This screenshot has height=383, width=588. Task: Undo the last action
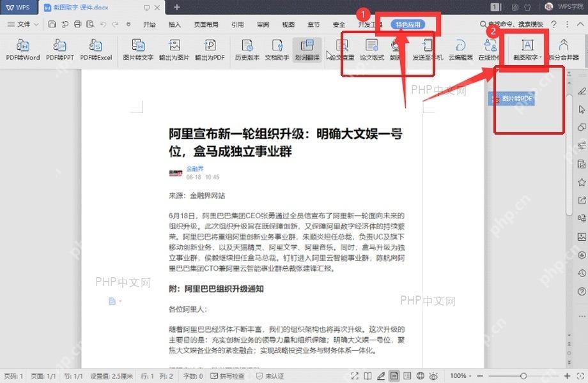click(x=103, y=24)
